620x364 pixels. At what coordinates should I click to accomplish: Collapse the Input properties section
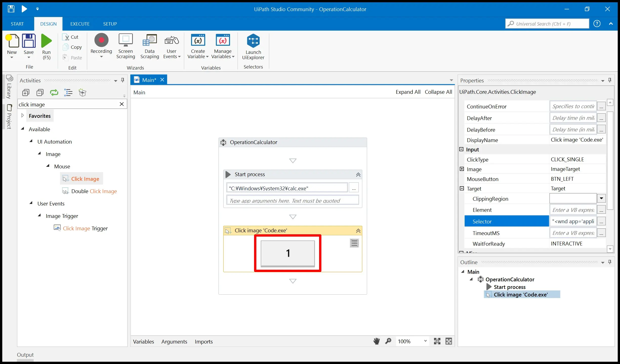pos(461,149)
